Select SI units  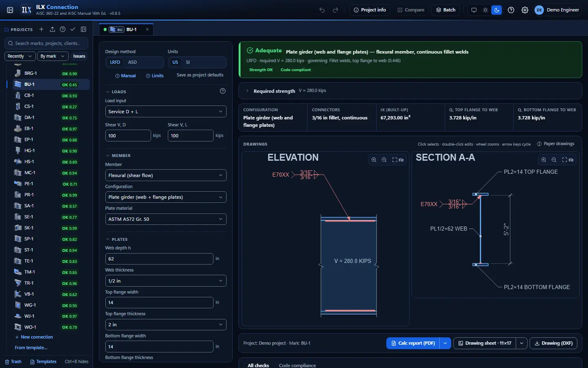coord(188,62)
